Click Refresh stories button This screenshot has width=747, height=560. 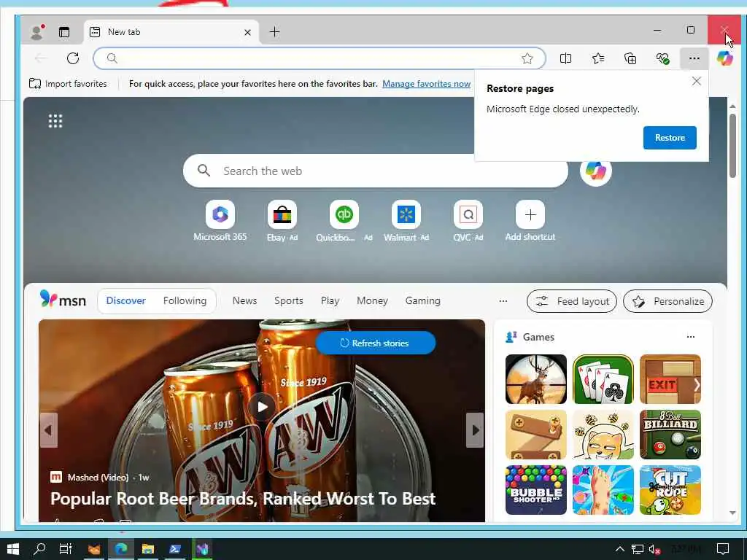376,343
